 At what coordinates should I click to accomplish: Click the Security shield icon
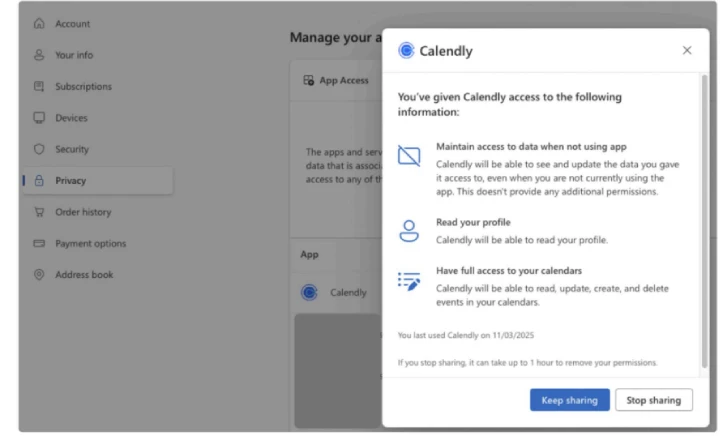[x=39, y=149]
